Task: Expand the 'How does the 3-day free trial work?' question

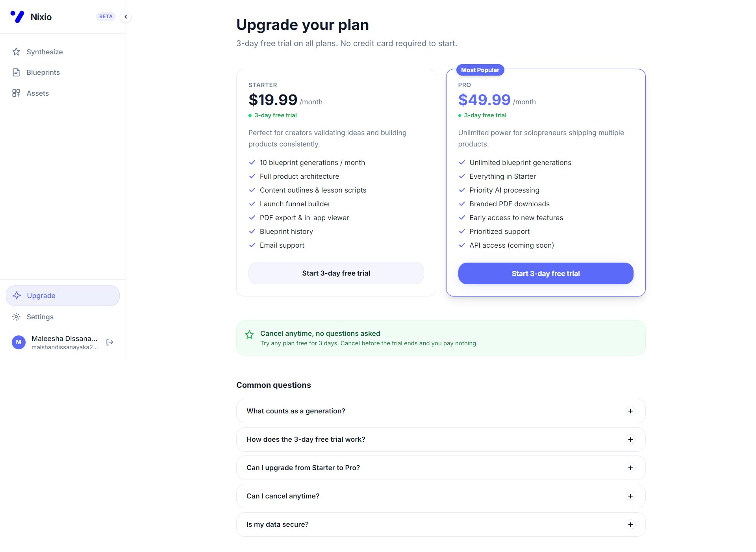Action: pyautogui.click(x=630, y=439)
